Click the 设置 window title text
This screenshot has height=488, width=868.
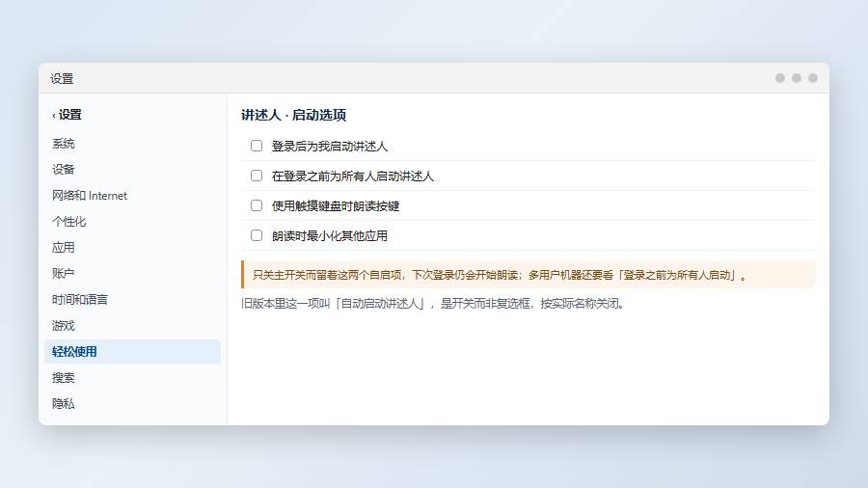click(62, 78)
